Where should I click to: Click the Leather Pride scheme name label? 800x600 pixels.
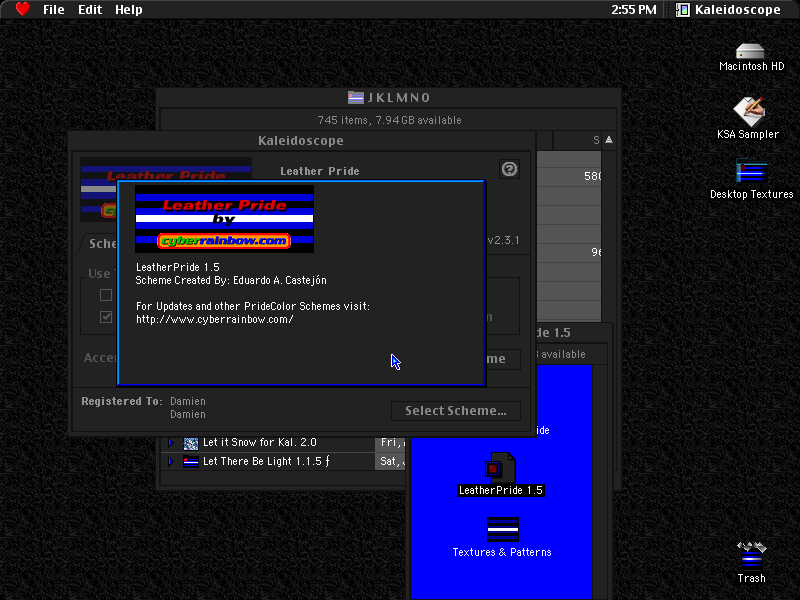click(x=320, y=171)
